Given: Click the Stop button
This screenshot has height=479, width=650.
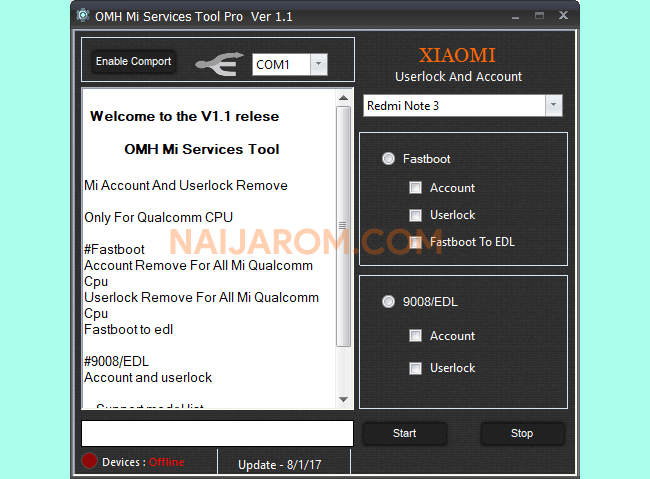Looking at the screenshot, I should coord(522,433).
